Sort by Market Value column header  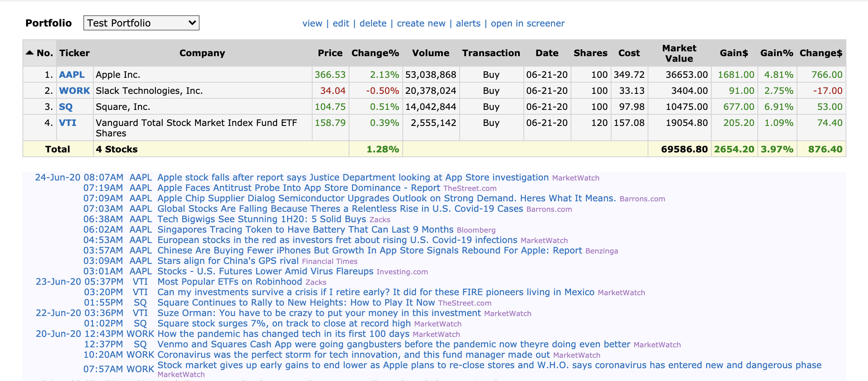point(679,53)
